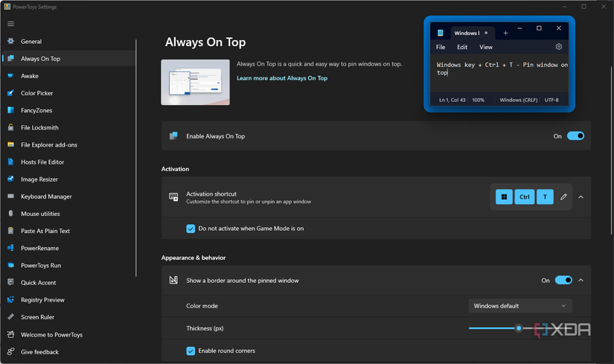Open Learn more about Always On Top
Viewport: 614px width, 364px height.
[x=282, y=78]
